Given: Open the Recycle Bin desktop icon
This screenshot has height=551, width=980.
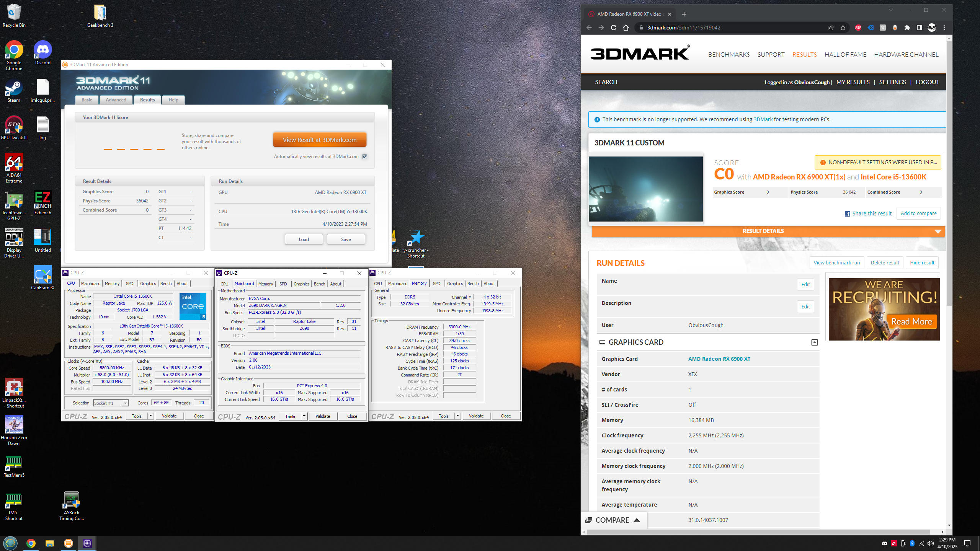Looking at the screenshot, I should 14,15.
